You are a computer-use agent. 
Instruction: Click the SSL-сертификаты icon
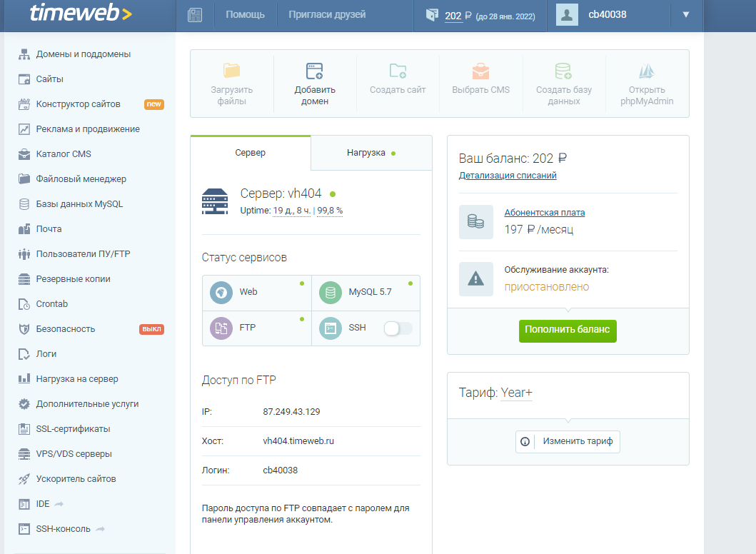click(x=24, y=429)
